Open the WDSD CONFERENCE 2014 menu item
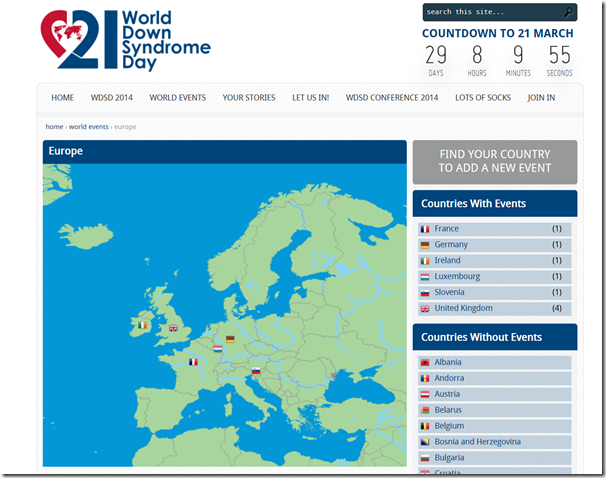The height and width of the screenshot is (478, 606). pyautogui.click(x=392, y=98)
